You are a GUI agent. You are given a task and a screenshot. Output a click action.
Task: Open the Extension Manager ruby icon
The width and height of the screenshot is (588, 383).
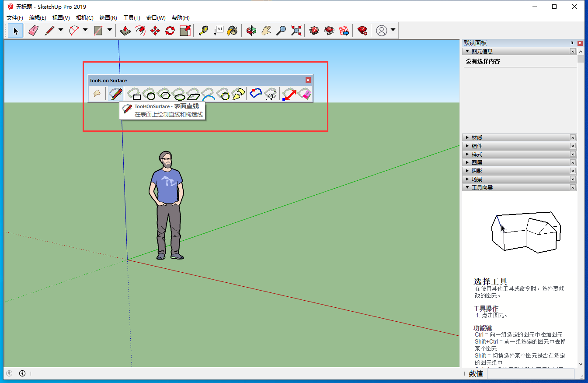pos(362,31)
